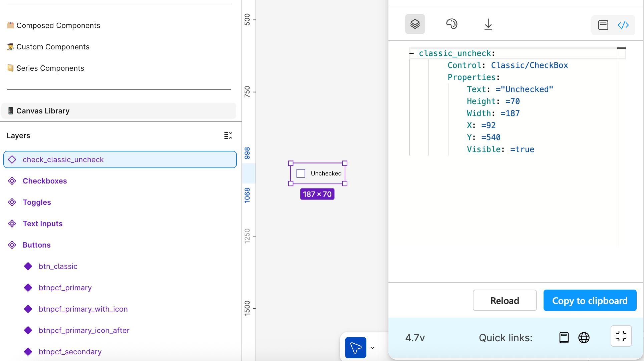The image size is (644, 361).
Task: Select the btnpcf_primary_with_icon layer
Action: [83, 309]
